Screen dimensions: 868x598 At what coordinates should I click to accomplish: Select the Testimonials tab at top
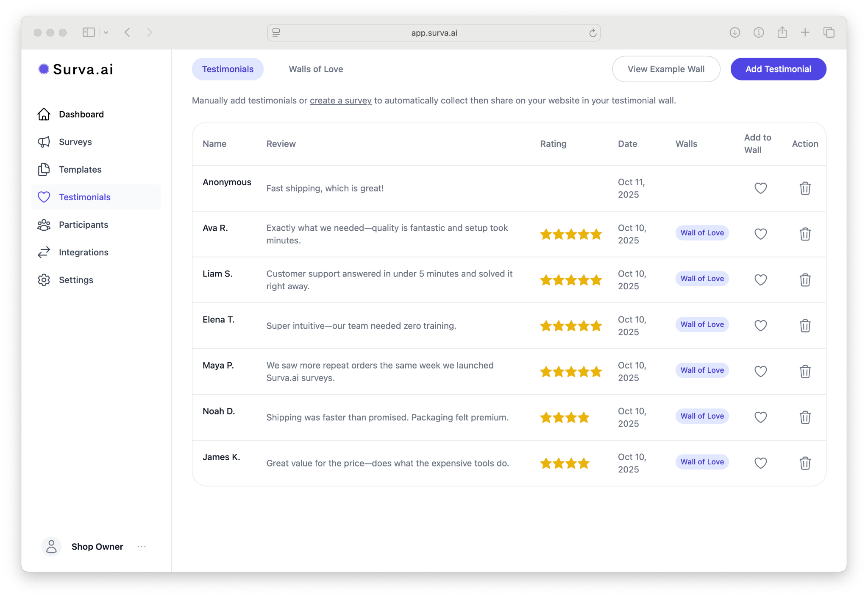(x=228, y=69)
